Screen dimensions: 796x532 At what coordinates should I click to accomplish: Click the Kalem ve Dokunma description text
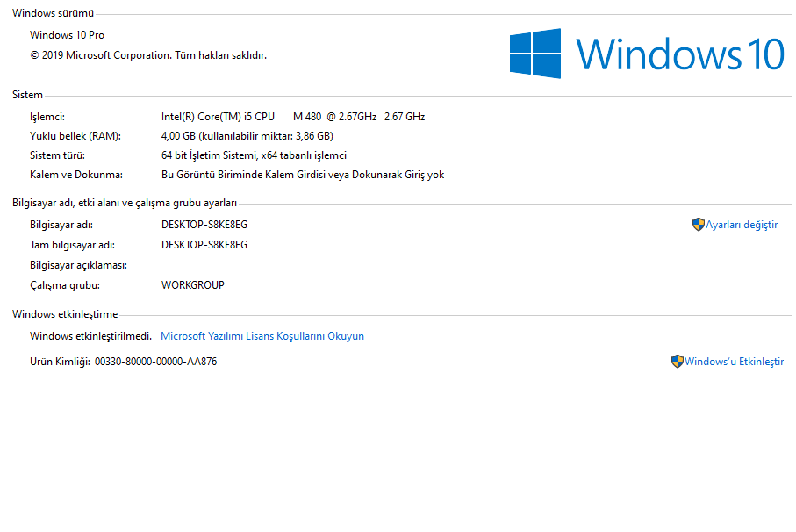pos(302,175)
